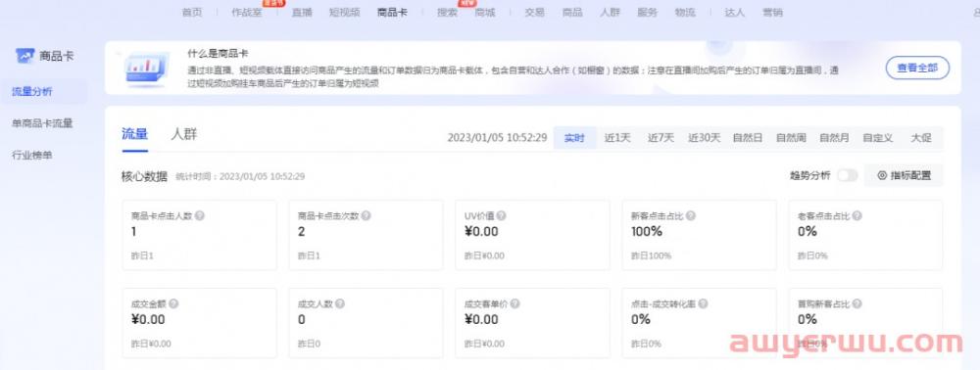Click the 首购新客占比 metric card
Image resolution: width=980 pixels, height=370 pixels.
(x=865, y=323)
